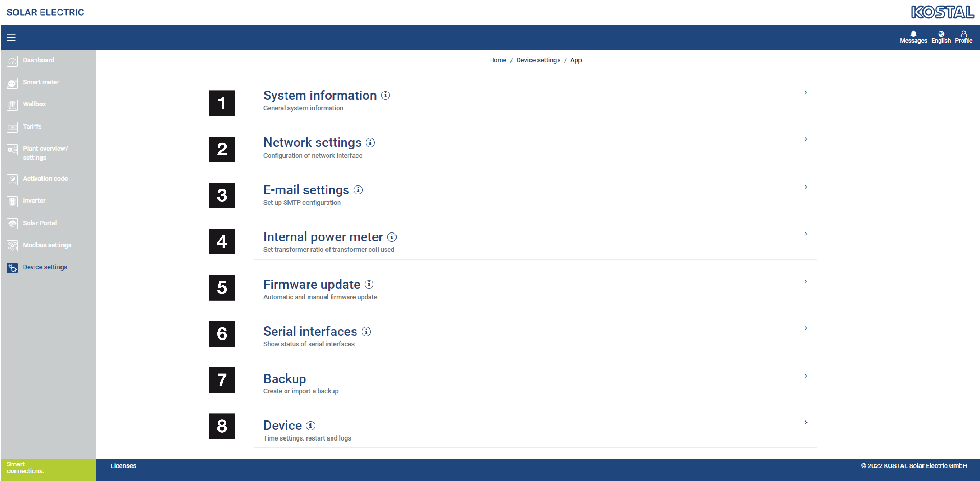This screenshot has height=481, width=980.
Task: Click the Dashboard sidebar icon
Action: (12, 61)
